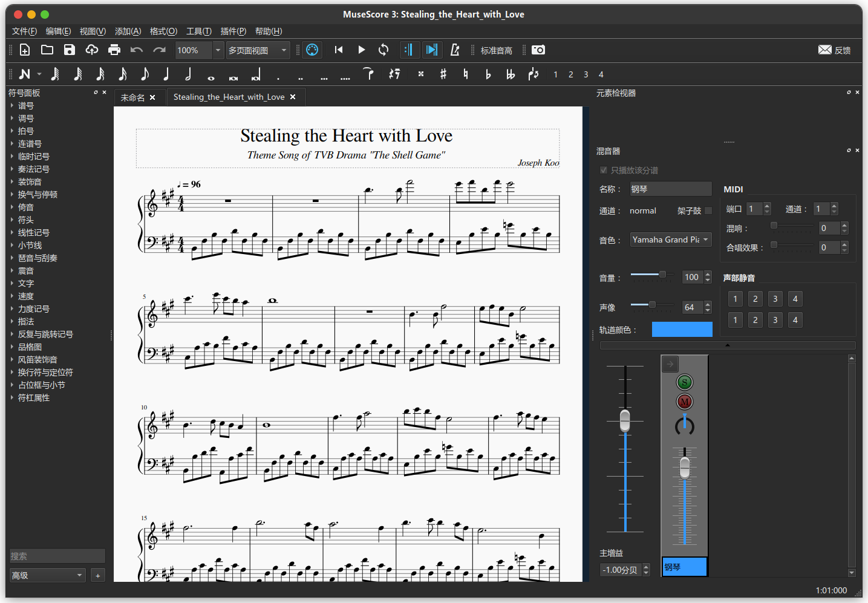Undo the last action
The width and height of the screenshot is (868, 603).
[137, 50]
